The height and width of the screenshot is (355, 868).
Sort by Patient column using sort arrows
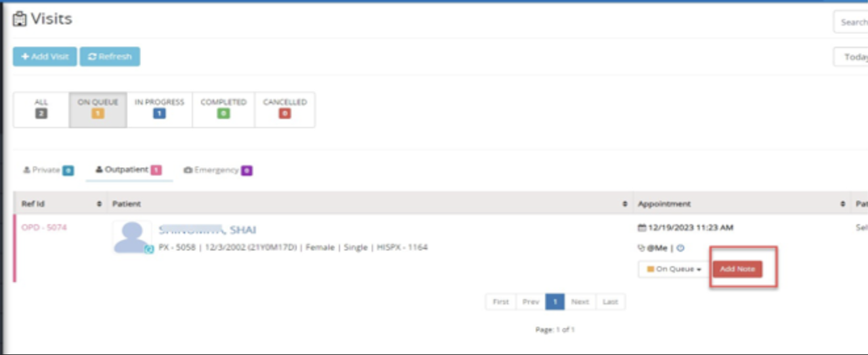click(x=624, y=204)
